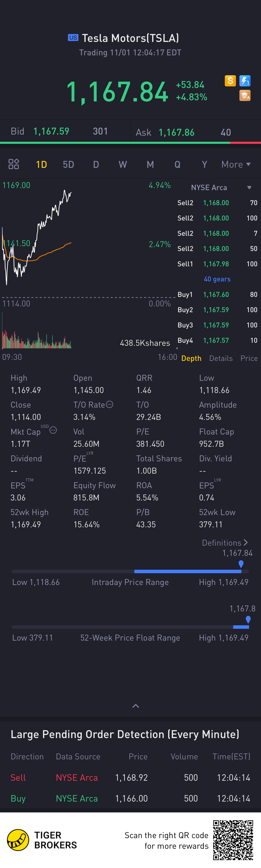
Task: Open the NYSE Arca exchange dropdown
Action: [221, 187]
